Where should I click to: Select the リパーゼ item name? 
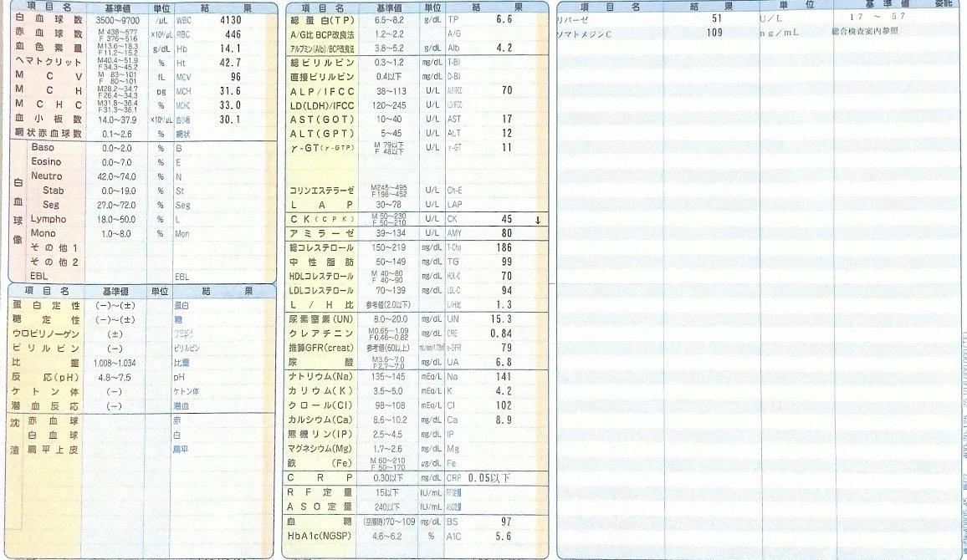576,18
